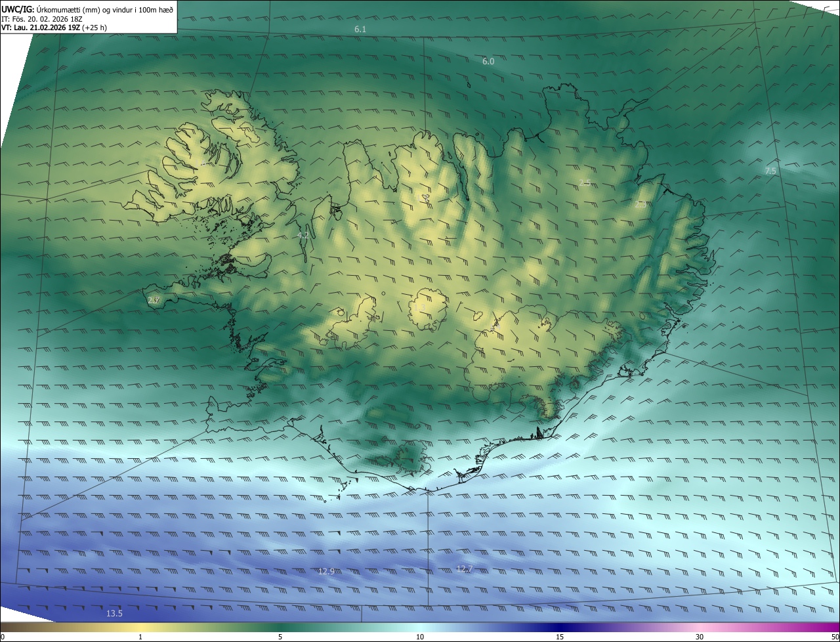Click the title line "UWC/IG: Úrkomumætti (mm) og vindur í 100m hæð"
This screenshot has width=840, height=642.
click(x=87, y=10)
